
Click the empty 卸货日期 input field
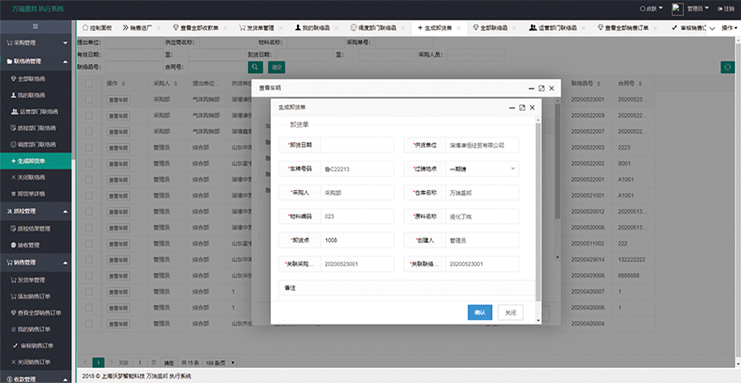pyautogui.click(x=357, y=145)
